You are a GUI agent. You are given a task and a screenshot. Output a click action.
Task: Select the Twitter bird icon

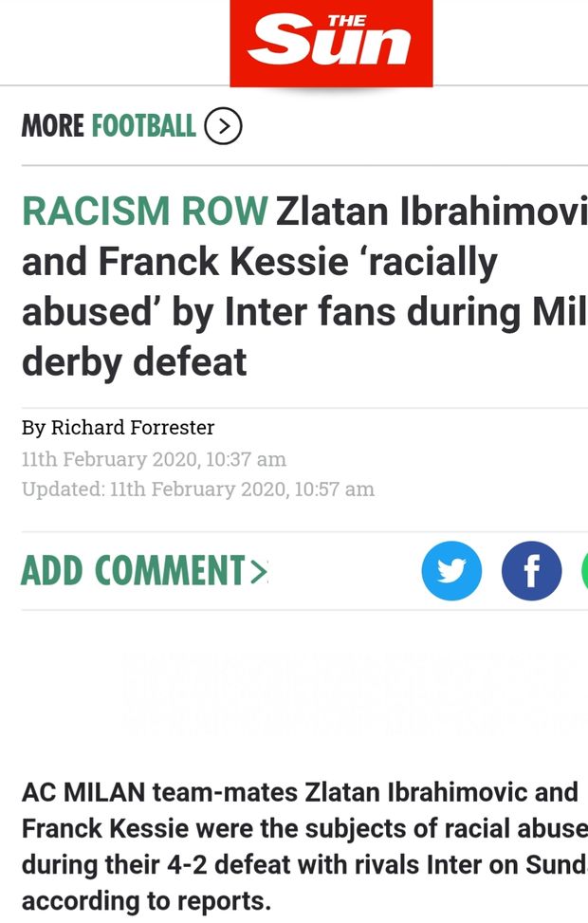click(x=451, y=570)
